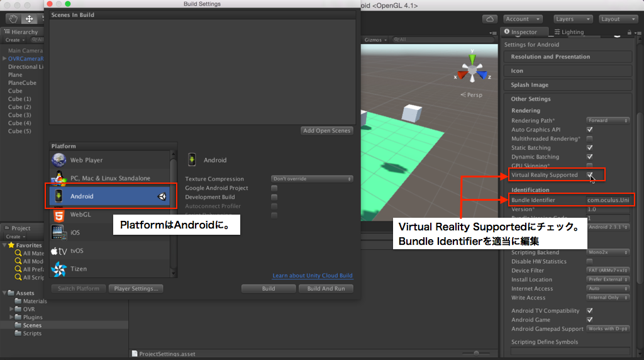Open the All Scripts saved search
The height and width of the screenshot is (360, 644).
coord(29,278)
